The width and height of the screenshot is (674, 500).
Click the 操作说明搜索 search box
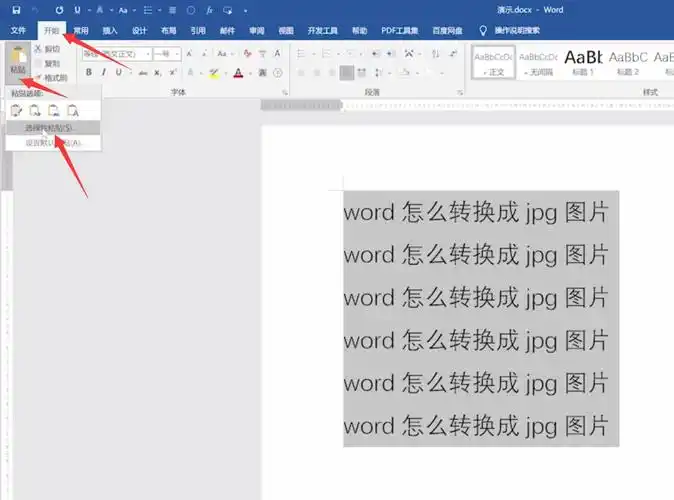click(x=517, y=31)
